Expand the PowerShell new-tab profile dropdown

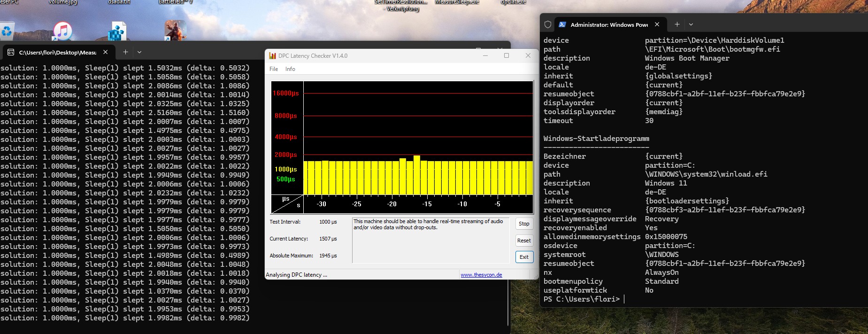coord(691,24)
